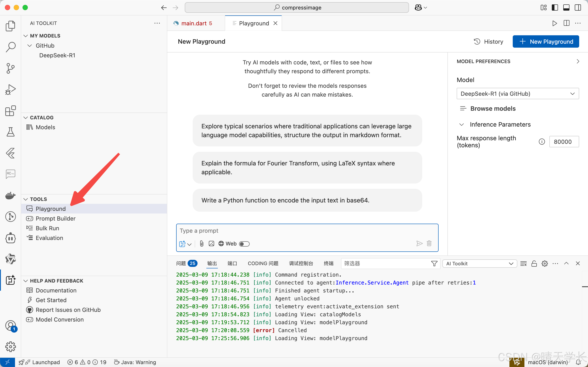588x367 pixels.
Task: Open the History button
Action: click(488, 41)
